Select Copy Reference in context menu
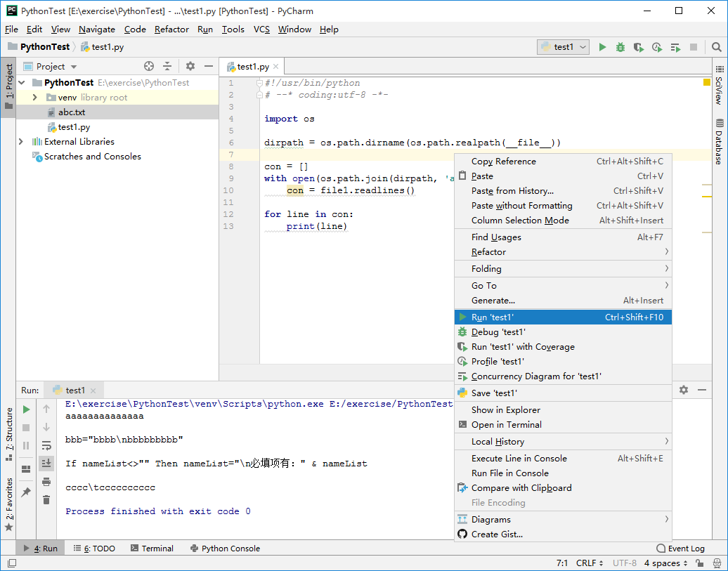This screenshot has width=728, height=571. tap(563, 161)
